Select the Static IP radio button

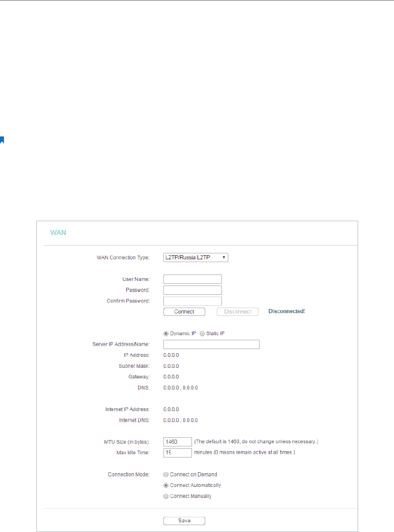202,333
